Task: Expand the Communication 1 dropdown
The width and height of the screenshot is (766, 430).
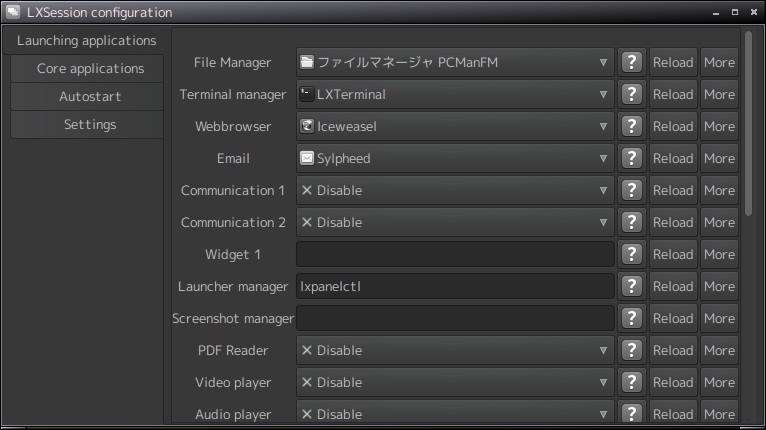Action: point(455,190)
